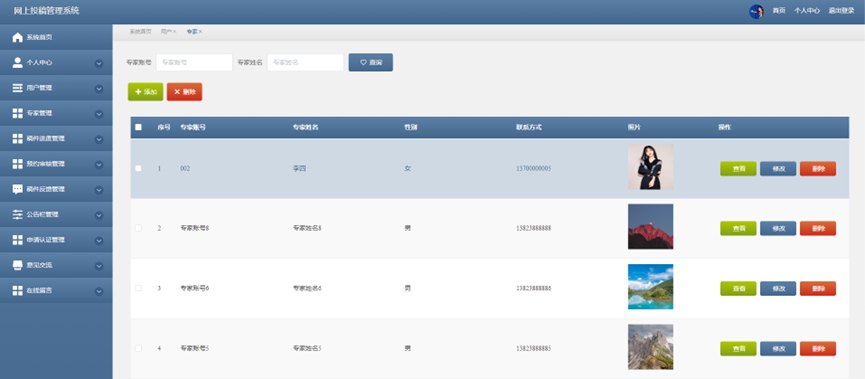Click 删除 for the 专家姓名8 row
This screenshot has width=865, height=379.
click(818, 228)
